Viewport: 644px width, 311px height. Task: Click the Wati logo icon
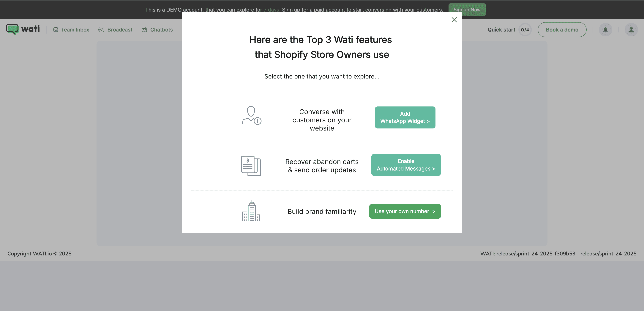pos(12,29)
